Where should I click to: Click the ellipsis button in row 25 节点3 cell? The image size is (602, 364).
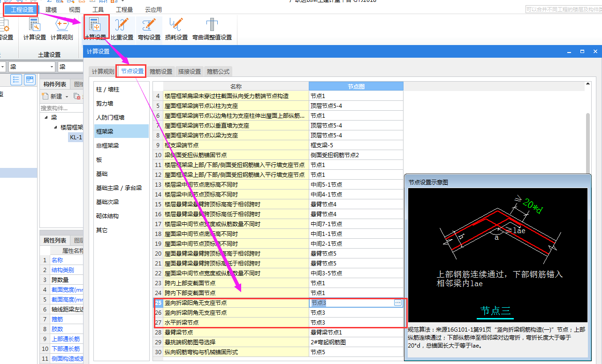click(398, 303)
